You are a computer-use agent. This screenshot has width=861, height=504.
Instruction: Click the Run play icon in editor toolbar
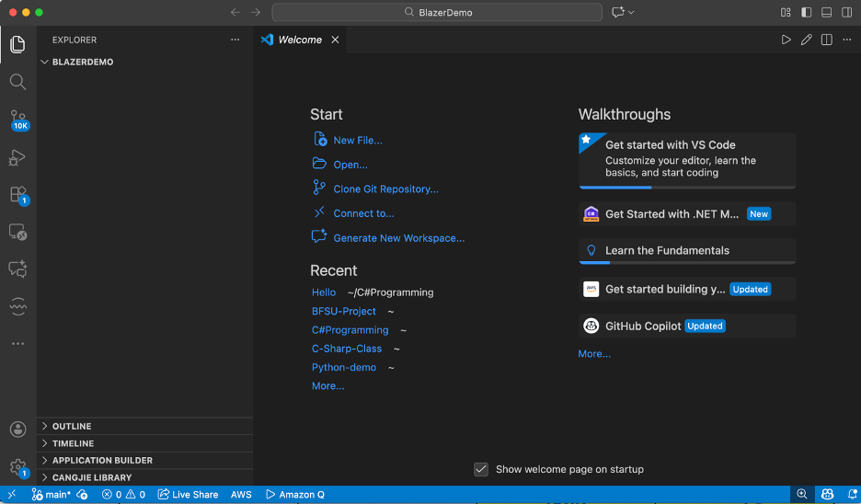click(x=786, y=40)
